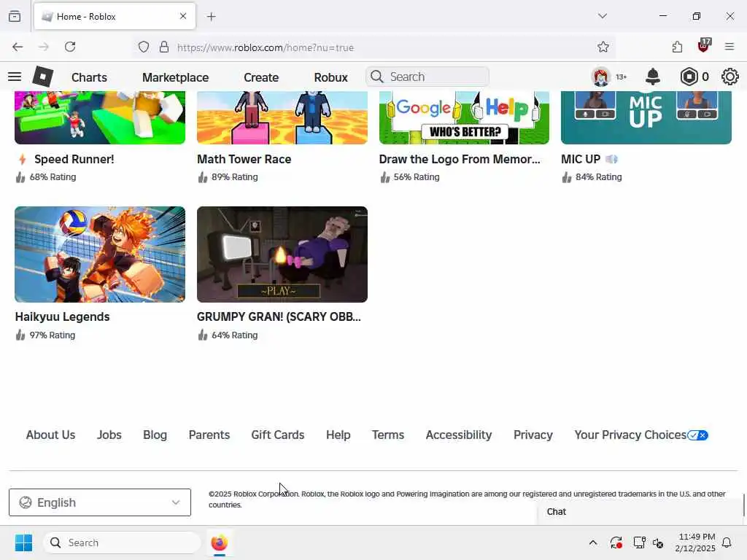This screenshot has width=747, height=560.
Task: Close the Home - Roblox tab
Action: [x=183, y=16]
